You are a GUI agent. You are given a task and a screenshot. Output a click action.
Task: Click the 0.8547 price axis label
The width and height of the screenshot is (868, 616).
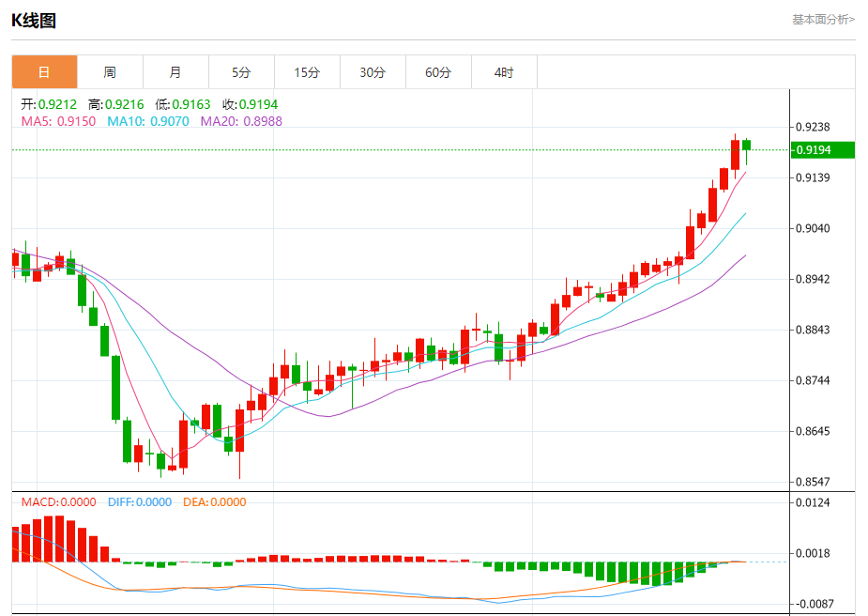point(813,482)
